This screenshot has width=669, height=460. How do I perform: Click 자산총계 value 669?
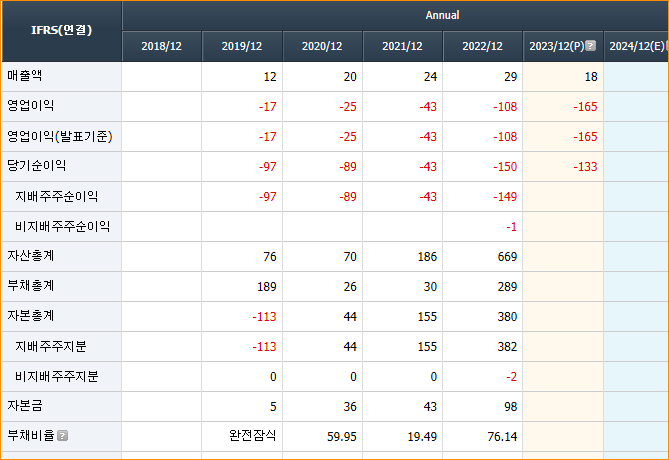click(x=507, y=257)
